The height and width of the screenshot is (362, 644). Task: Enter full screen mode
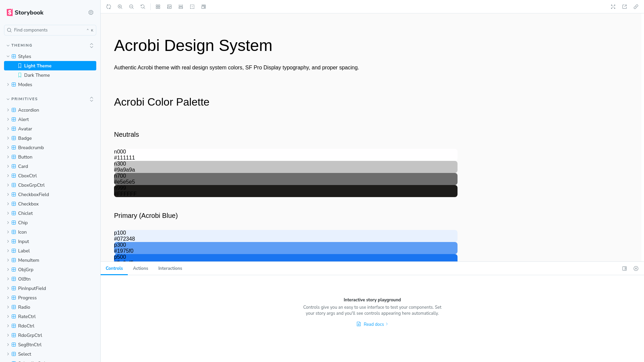613,7
